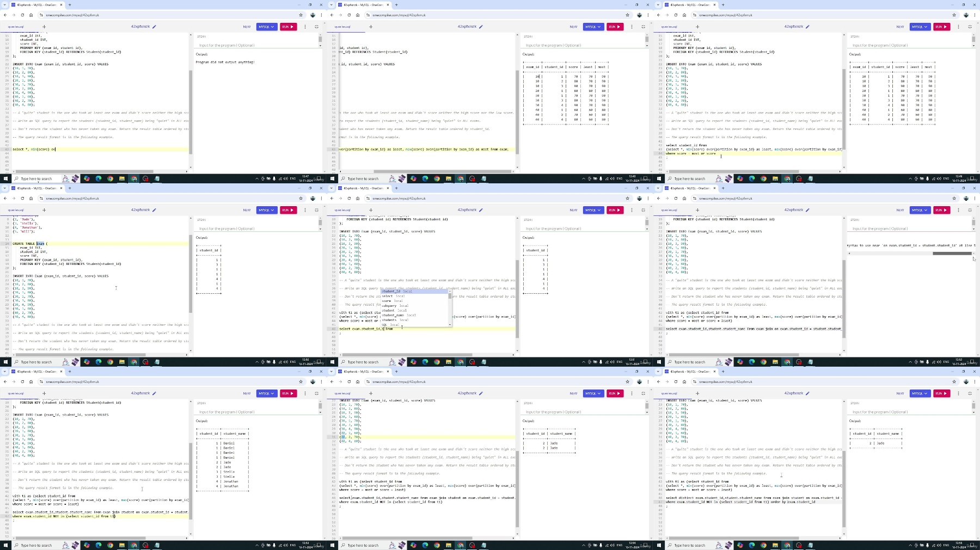Choose 'students' in the autocomplete suggestion list

pyautogui.click(x=414, y=320)
